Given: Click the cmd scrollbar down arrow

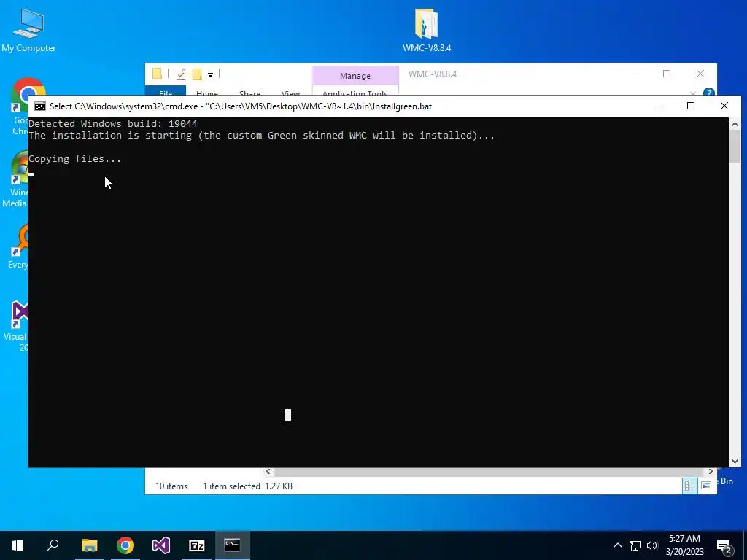Looking at the screenshot, I should (x=735, y=461).
